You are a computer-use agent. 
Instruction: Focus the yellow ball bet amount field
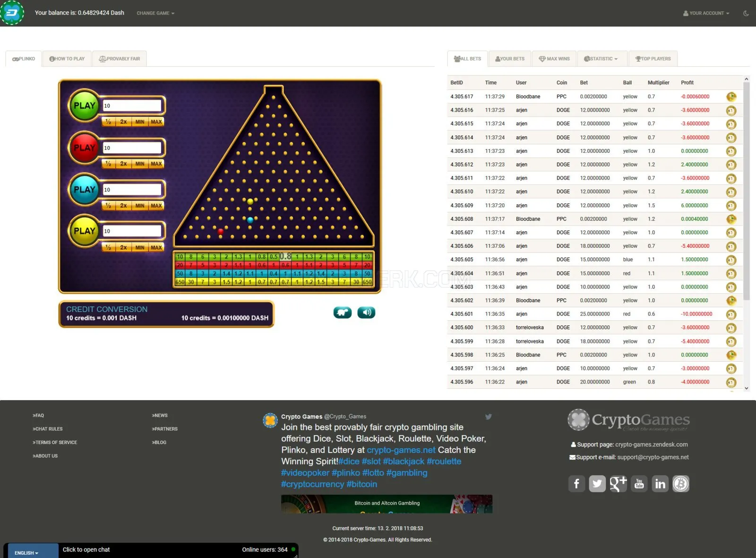point(132,231)
